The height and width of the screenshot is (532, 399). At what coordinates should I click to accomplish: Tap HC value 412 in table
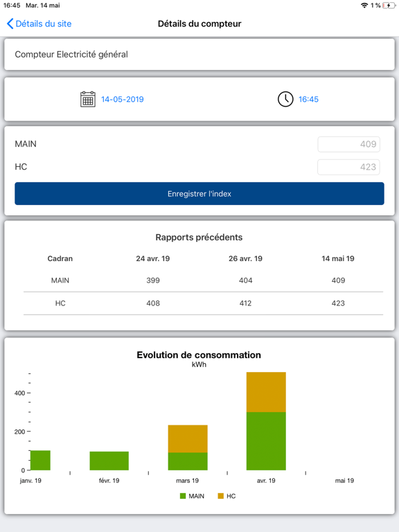point(246,303)
